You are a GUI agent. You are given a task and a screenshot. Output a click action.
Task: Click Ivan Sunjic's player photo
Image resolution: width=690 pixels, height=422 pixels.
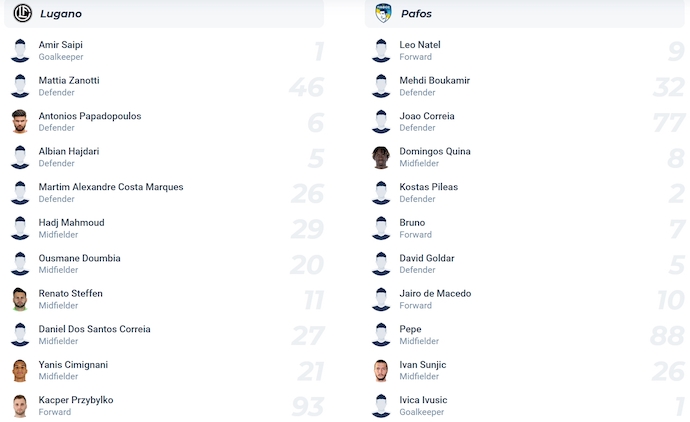381,370
